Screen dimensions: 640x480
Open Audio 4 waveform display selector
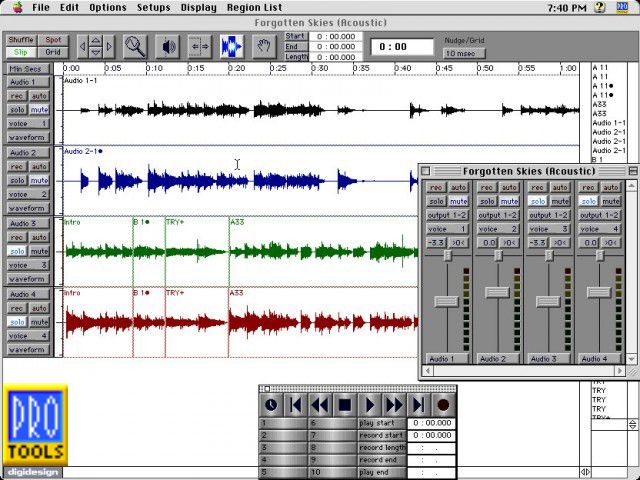[28, 350]
